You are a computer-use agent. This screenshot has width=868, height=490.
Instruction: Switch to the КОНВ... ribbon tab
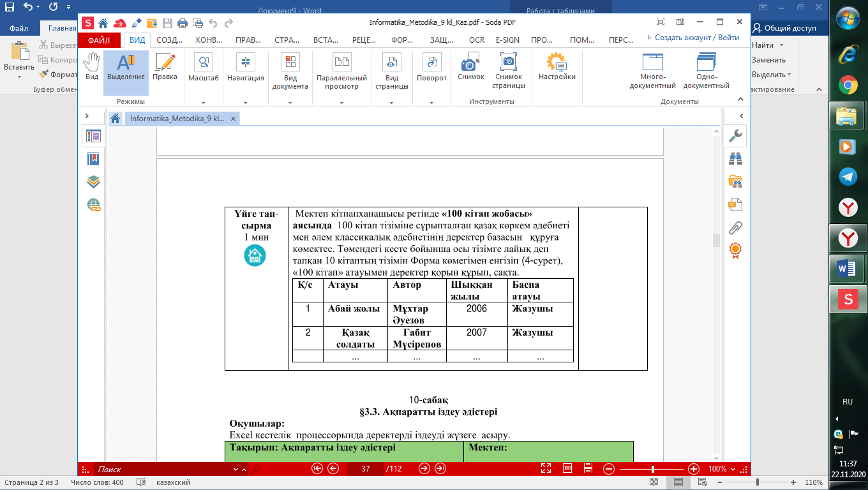pos(209,40)
